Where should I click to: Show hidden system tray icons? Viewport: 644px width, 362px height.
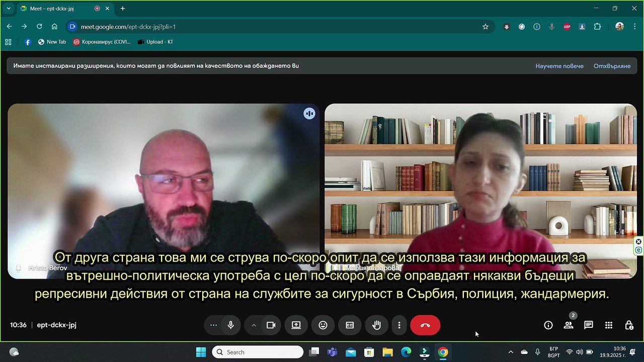click(511, 352)
